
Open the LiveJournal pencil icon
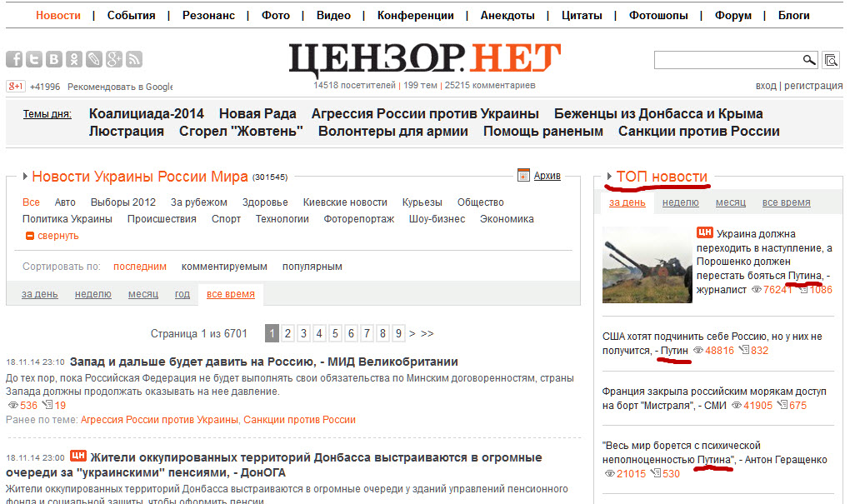point(94,58)
